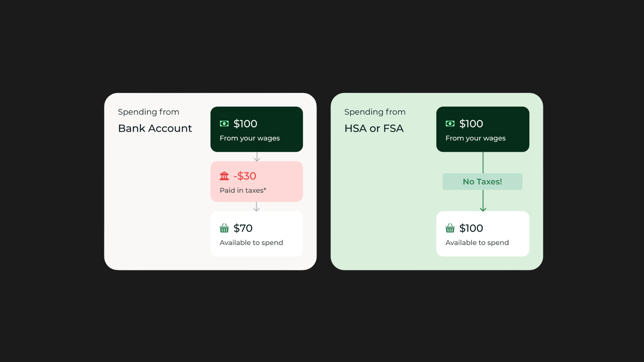Select the No Taxes! badge
644x362 pixels.
pos(483,182)
